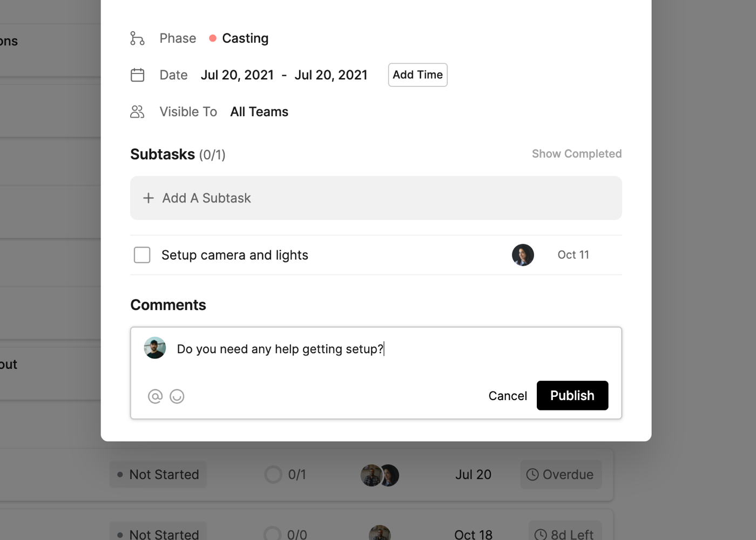Click the subtask assignee's avatar photo
756x540 pixels.
tap(523, 255)
